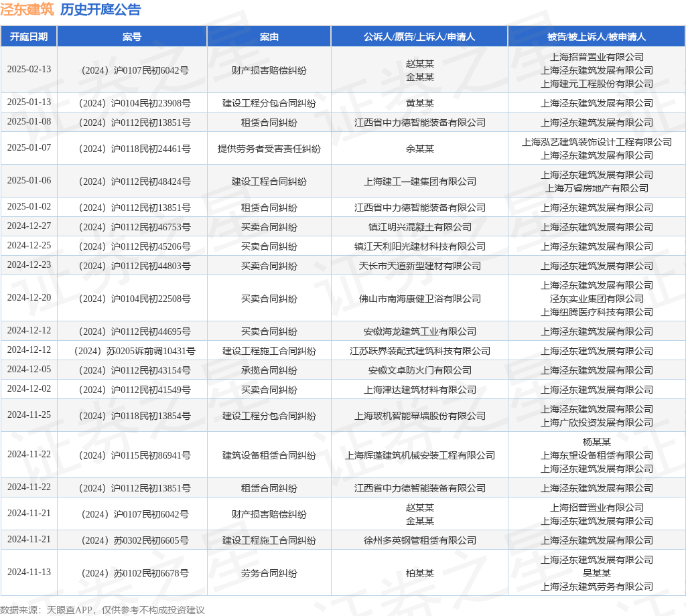Select date cell 2024-11-25

pyautogui.click(x=29, y=415)
